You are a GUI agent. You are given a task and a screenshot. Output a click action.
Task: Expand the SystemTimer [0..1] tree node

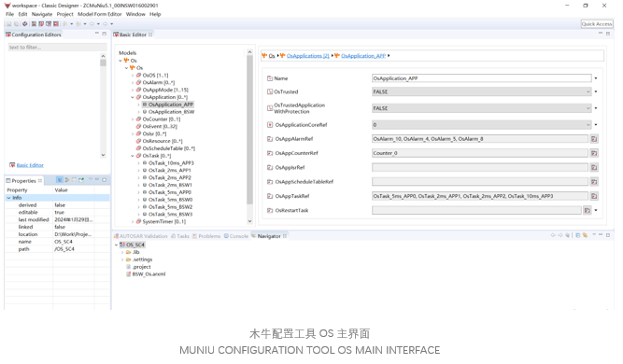pos(133,222)
